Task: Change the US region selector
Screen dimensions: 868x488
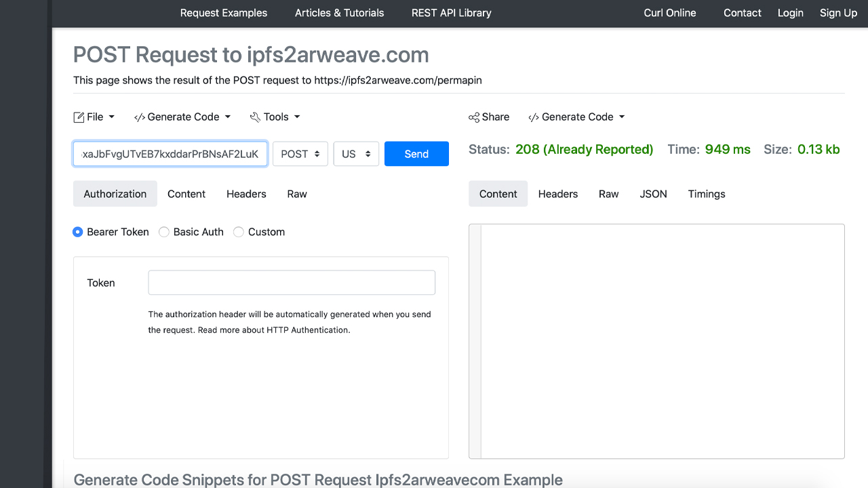Action: coord(356,154)
